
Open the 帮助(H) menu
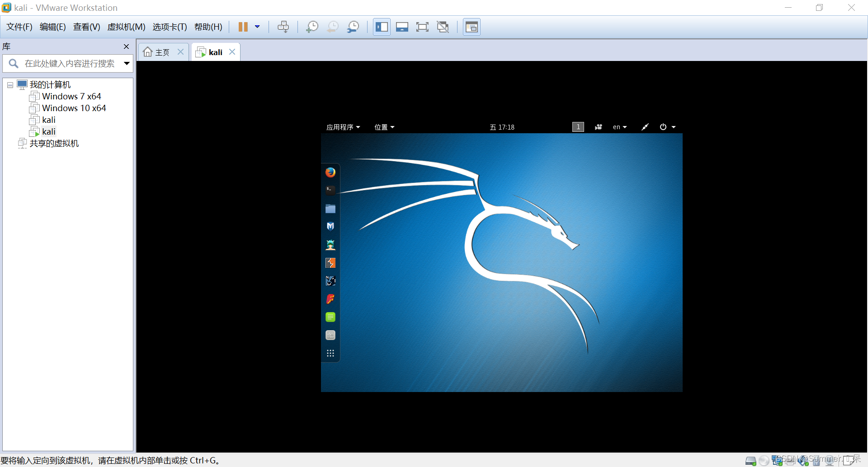point(208,27)
